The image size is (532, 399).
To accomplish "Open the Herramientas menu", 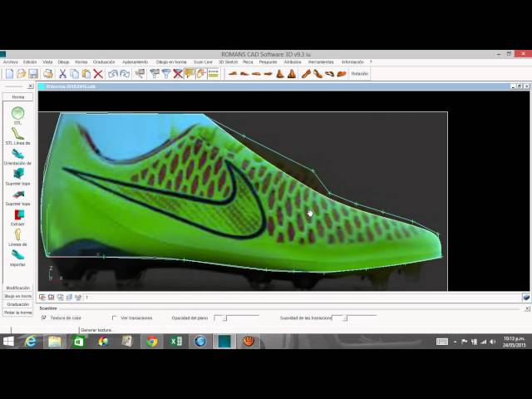I will (x=321, y=62).
